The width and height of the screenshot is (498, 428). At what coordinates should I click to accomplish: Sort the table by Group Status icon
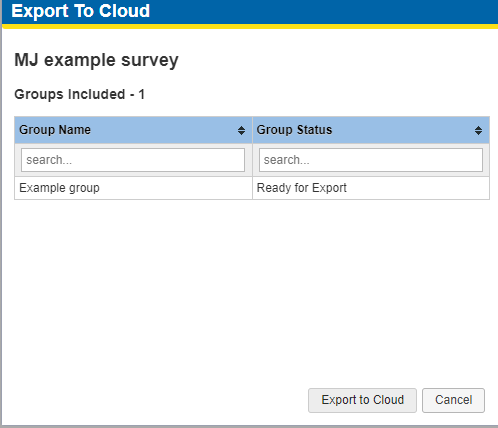tap(478, 130)
